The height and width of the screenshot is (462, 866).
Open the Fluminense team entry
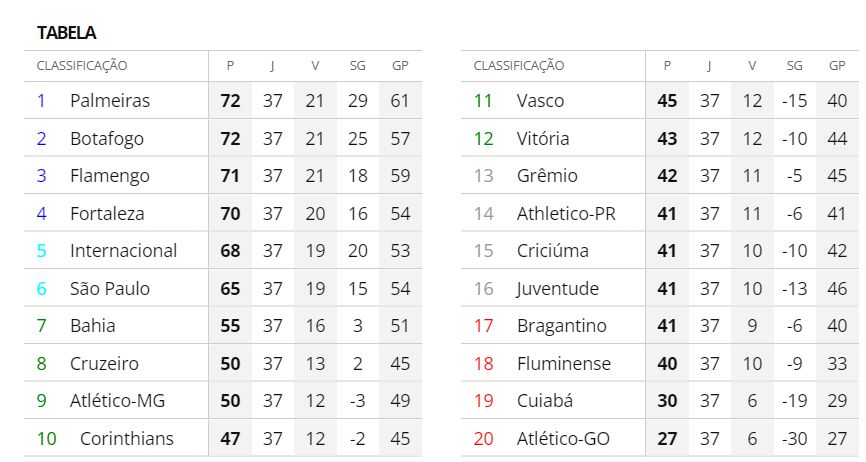(564, 363)
